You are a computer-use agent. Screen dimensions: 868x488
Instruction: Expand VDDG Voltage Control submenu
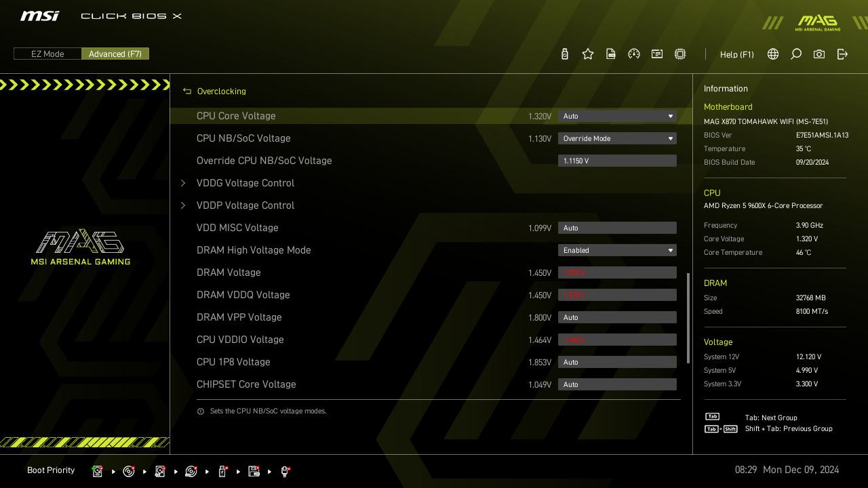[x=245, y=183]
